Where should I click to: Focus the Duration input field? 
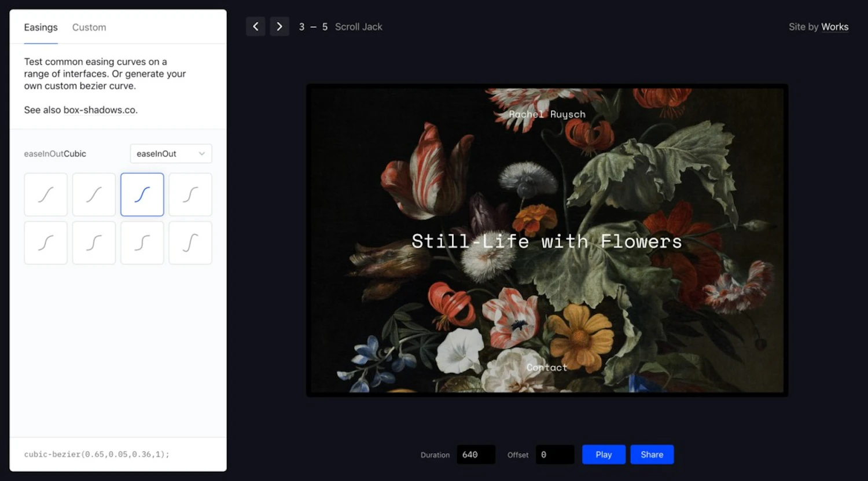pyautogui.click(x=476, y=454)
